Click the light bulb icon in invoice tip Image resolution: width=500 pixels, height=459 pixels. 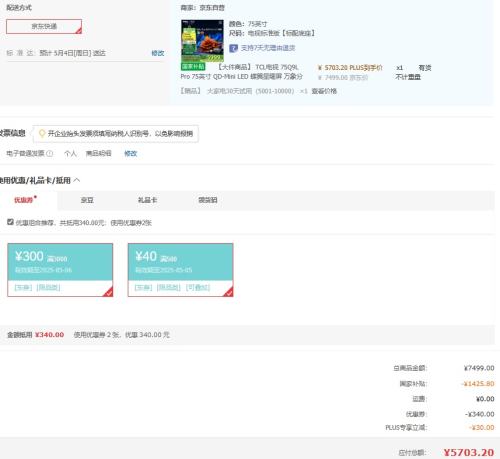tap(42, 134)
